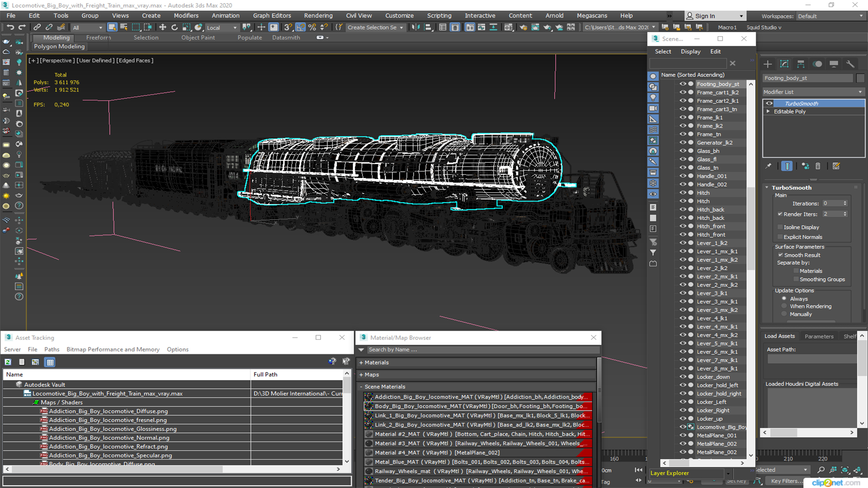This screenshot has height=488, width=868.
Task: Open the Workspaces Default dropdown
Action: [830, 16]
